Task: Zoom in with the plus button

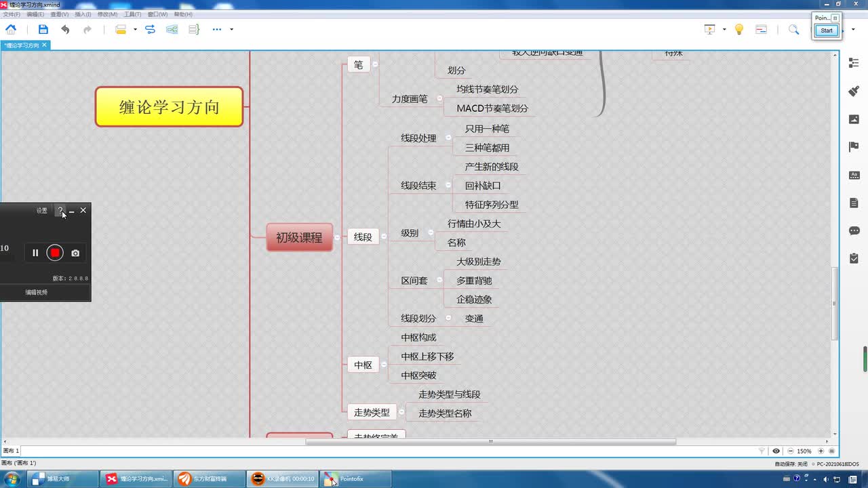Action: pos(821,451)
